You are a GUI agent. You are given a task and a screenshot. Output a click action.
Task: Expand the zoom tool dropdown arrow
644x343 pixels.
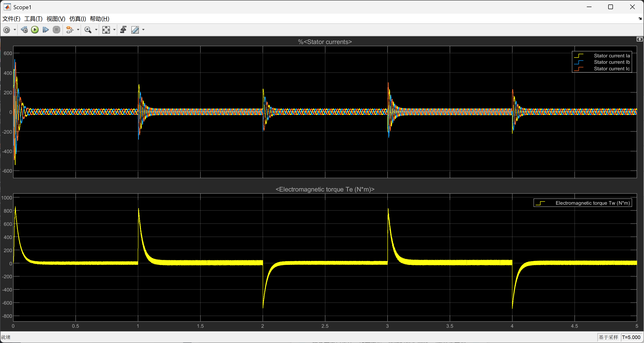click(x=96, y=30)
